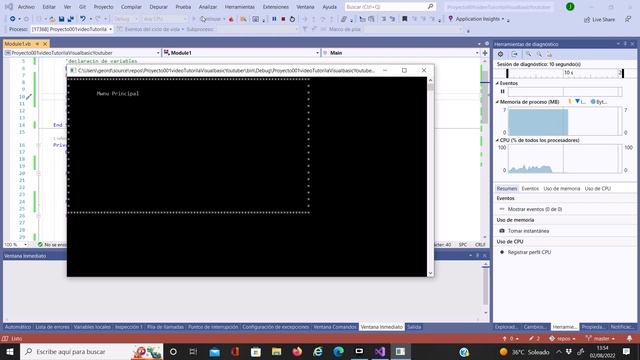Close the Module1.vb tab
The height and width of the screenshot is (360, 640).
pyautogui.click(x=45, y=44)
